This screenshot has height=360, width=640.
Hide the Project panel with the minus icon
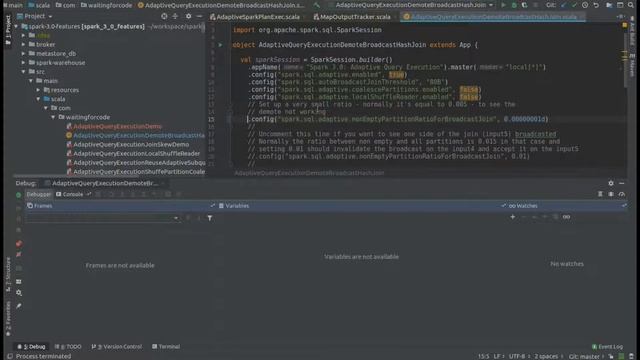[x=199, y=16]
